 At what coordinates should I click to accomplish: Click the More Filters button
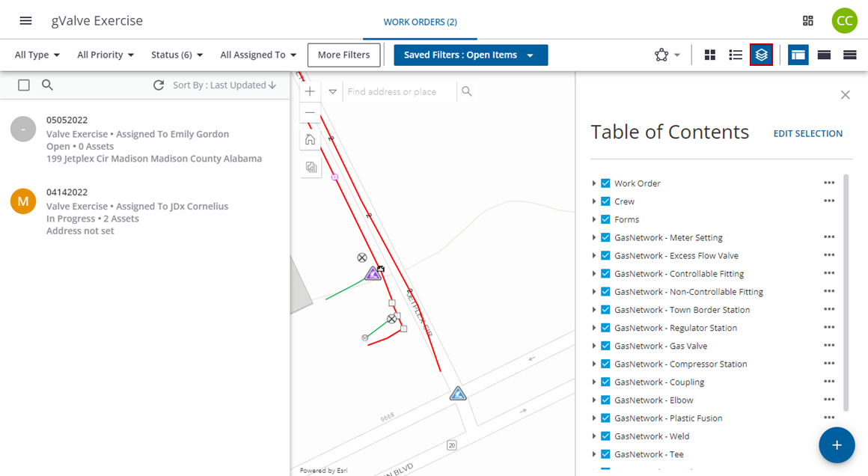[343, 55]
